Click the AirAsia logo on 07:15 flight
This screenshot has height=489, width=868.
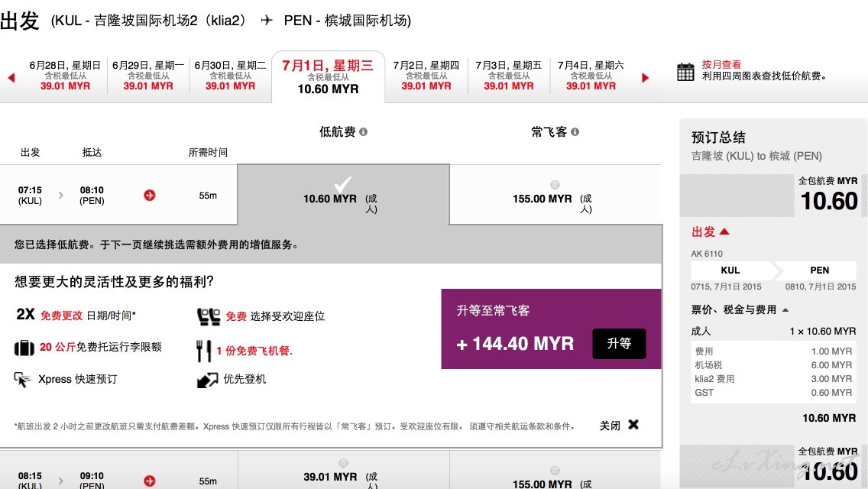pyautogui.click(x=150, y=195)
